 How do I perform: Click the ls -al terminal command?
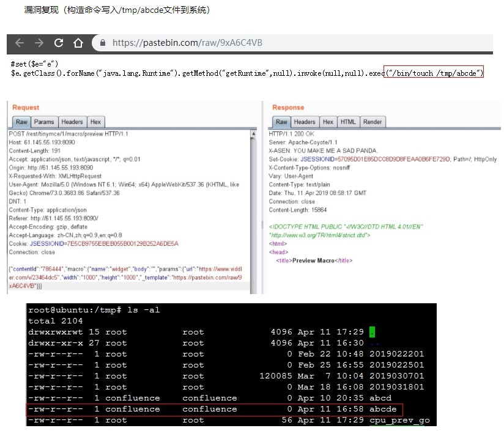(x=143, y=310)
